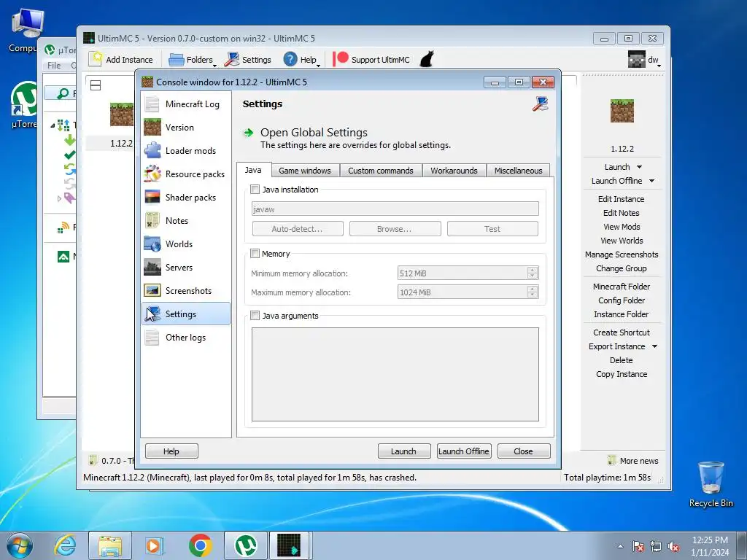Click the black cat icon in toolbar
The height and width of the screenshot is (560, 747).
pyautogui.click(x=427, y=59)
